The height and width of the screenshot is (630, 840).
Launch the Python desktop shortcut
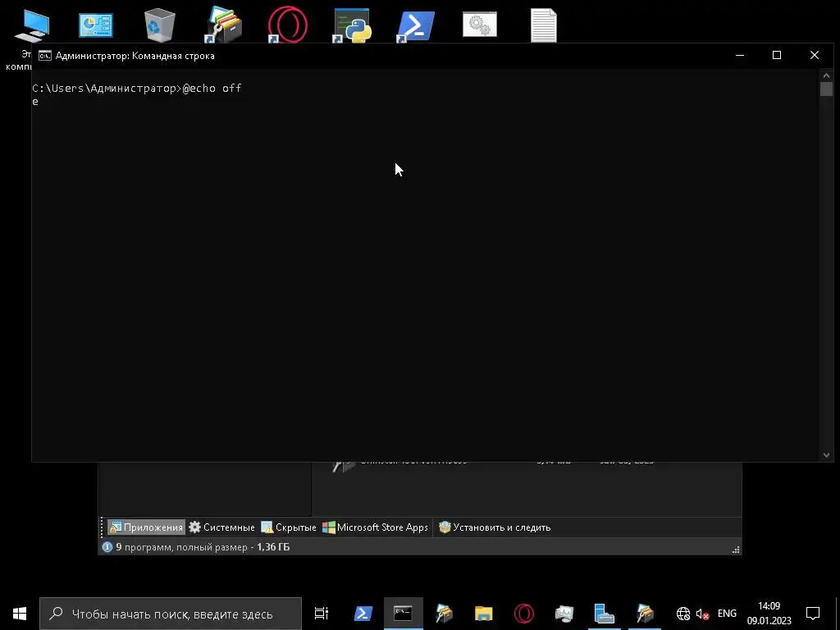[352, 25]
